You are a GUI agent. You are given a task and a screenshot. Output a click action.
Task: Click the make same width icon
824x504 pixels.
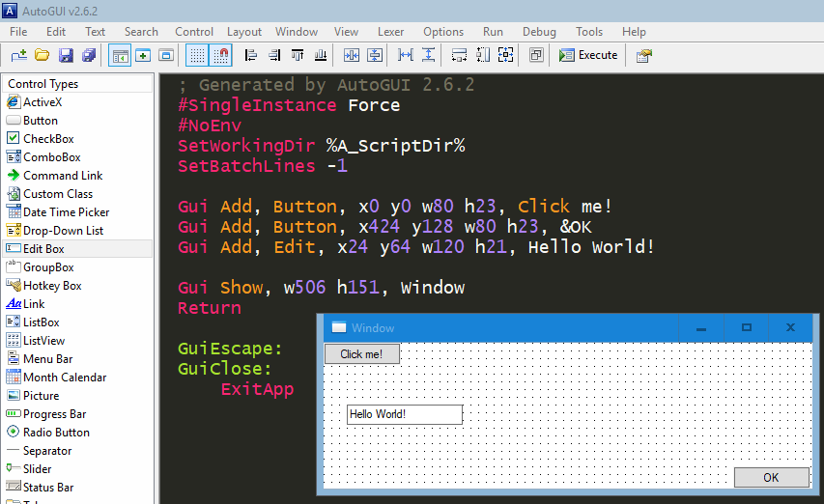click(459, 55)
